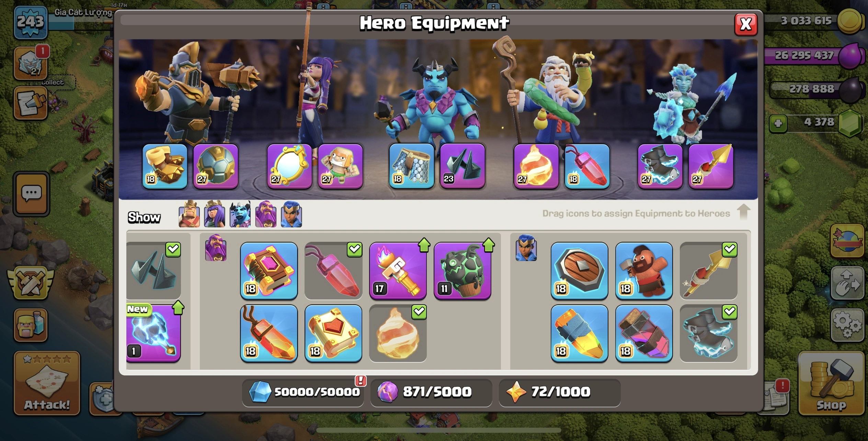Viewport: 868px width, 441px height.
Task: Click the green upgrade arrow on torch item
Action: (424, 245)
